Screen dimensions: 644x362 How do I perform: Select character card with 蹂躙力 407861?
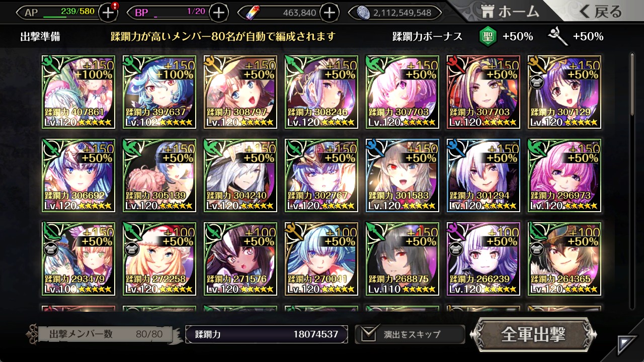point(78,92)
